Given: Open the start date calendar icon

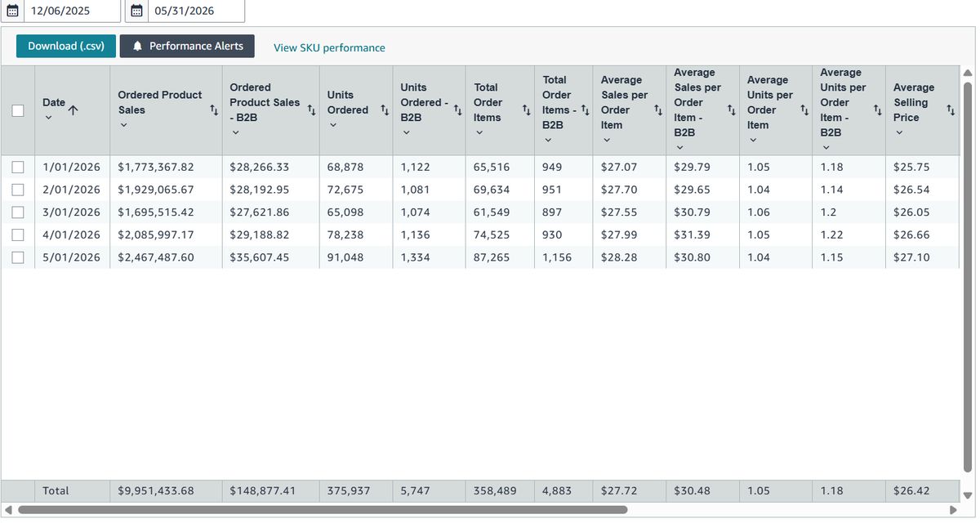Looking at the screenshot, I should click(12, 11).
